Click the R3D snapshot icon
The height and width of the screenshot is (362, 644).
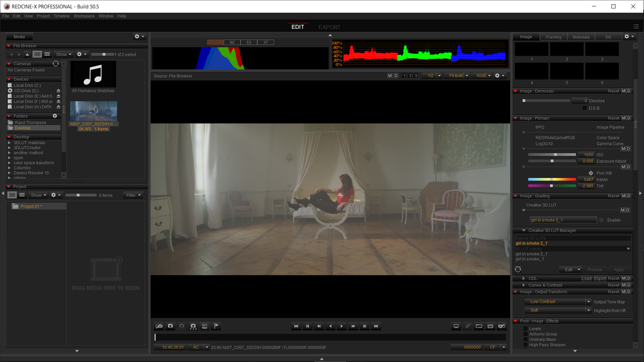coord(193,326)
